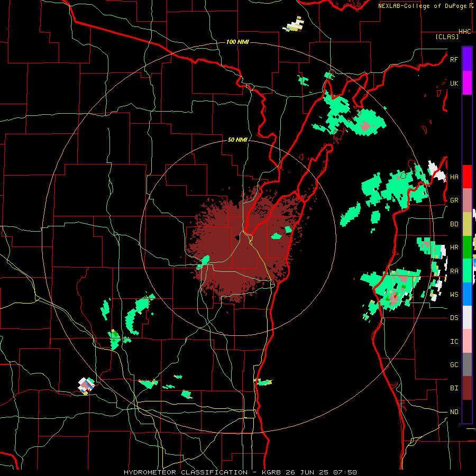Click the BI legend label
The image size is (476, 476).
pyautogui.click(x=454, y=388)
